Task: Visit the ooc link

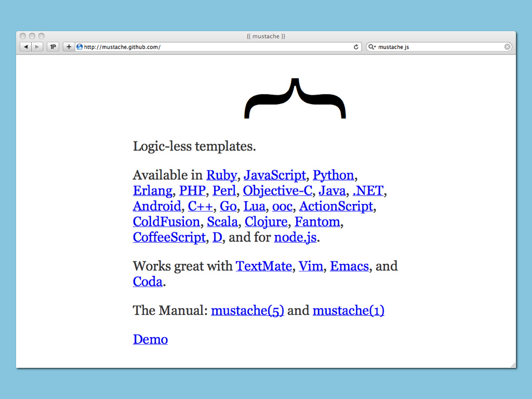Action: pyautogui.click(x=282, y=206)
